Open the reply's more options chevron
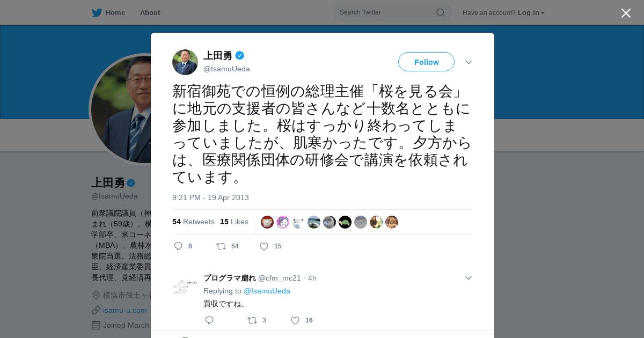This screenshot has height=338, width=644. tap(469, 278)
